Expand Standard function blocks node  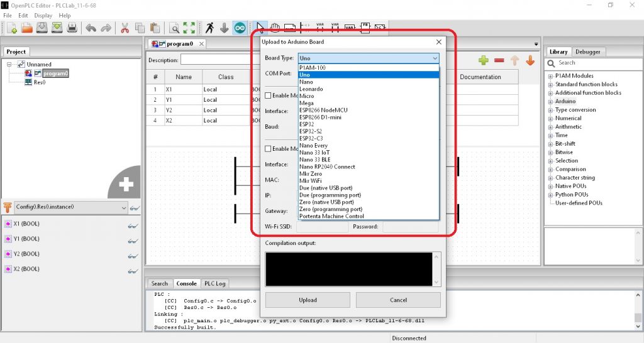(x=550, y=85)
